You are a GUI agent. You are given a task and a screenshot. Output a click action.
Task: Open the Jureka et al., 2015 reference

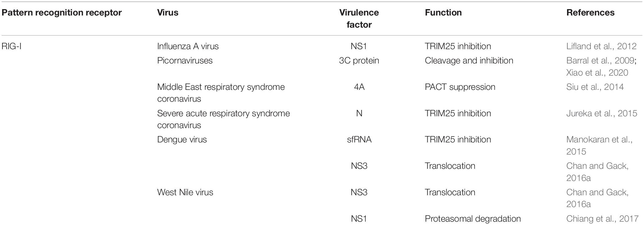601,113
